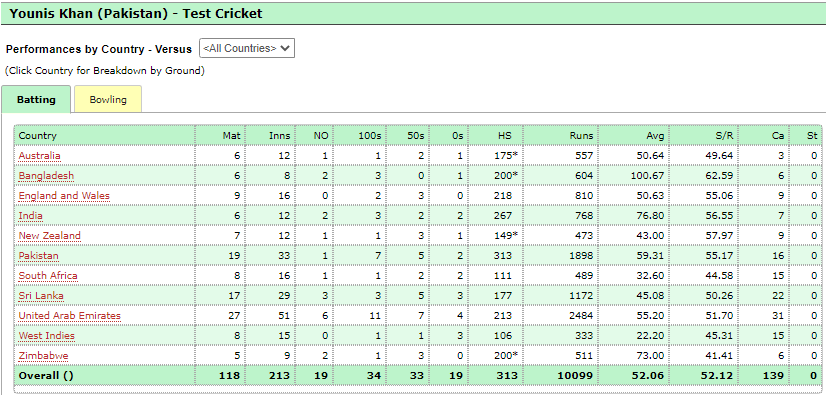This screenshot has width=826, height=395.
Task: Switch to the Bowling tab
Action: coord(108,100)
